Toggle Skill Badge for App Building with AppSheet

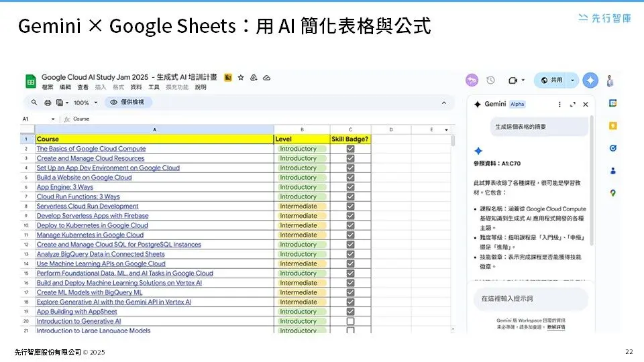(x=350, y=312)
